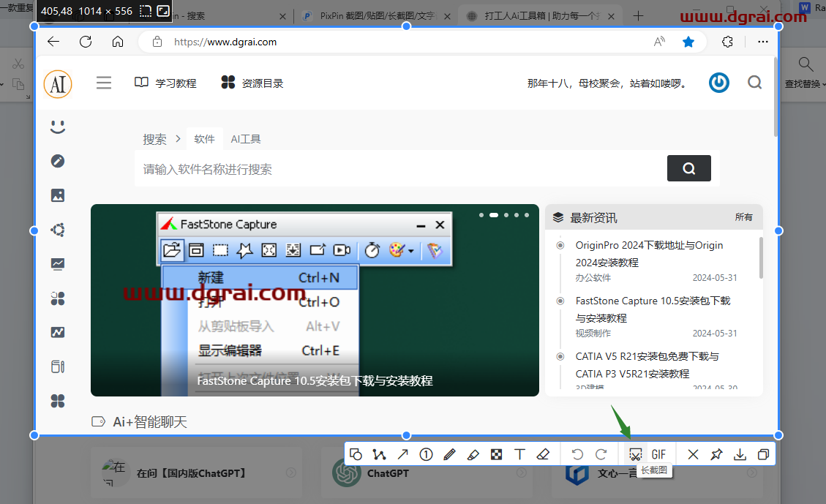Pin the screenshot to the screen
This screenshot has height=504, width=826.
[x=716, y=454]
